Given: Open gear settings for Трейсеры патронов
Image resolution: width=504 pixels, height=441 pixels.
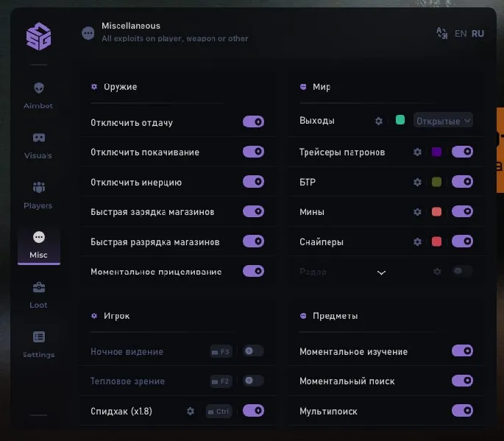Looking at the screenshot, I should pyautogui.click(x=417, y=152).
